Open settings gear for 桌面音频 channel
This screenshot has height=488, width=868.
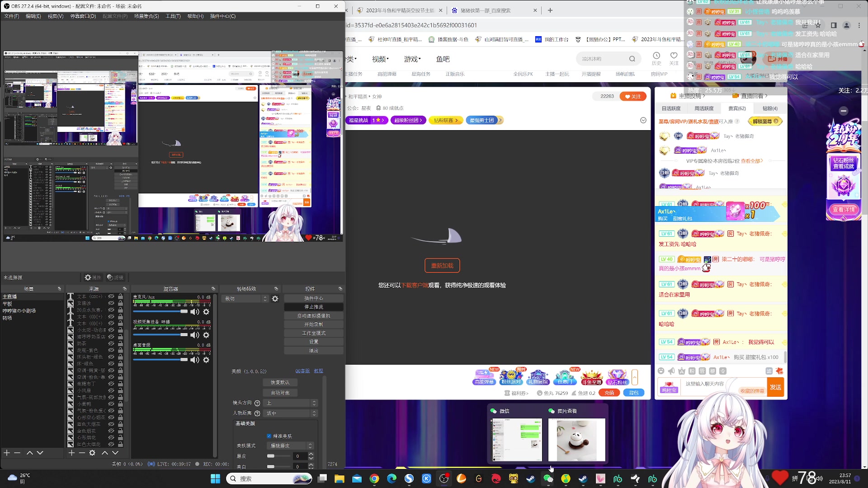click(x=206, y=360)
